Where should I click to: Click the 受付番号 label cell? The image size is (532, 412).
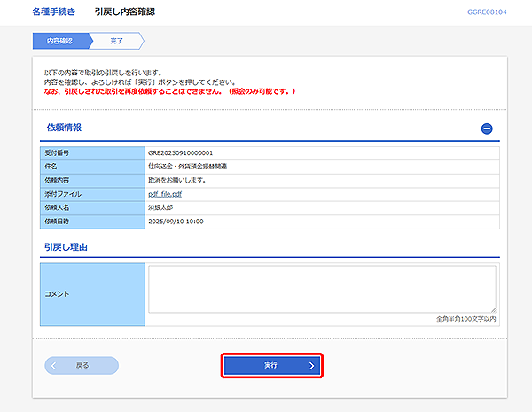point(92,153)
